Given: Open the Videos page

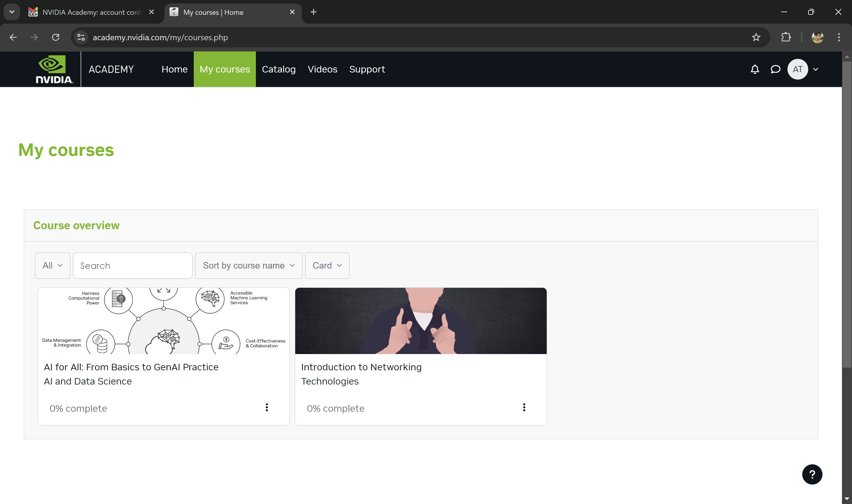Looking at the screenshot, I should pyautogui.click(x=322, y=69).
